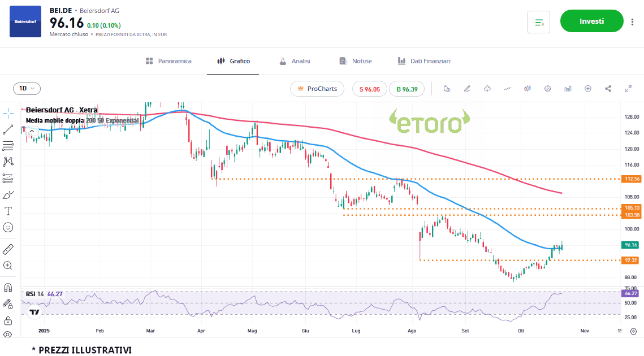The width and height of the screenshot is (644, 356).
Task: Switch to the Panoramica tab
Action: click(168, 61)
